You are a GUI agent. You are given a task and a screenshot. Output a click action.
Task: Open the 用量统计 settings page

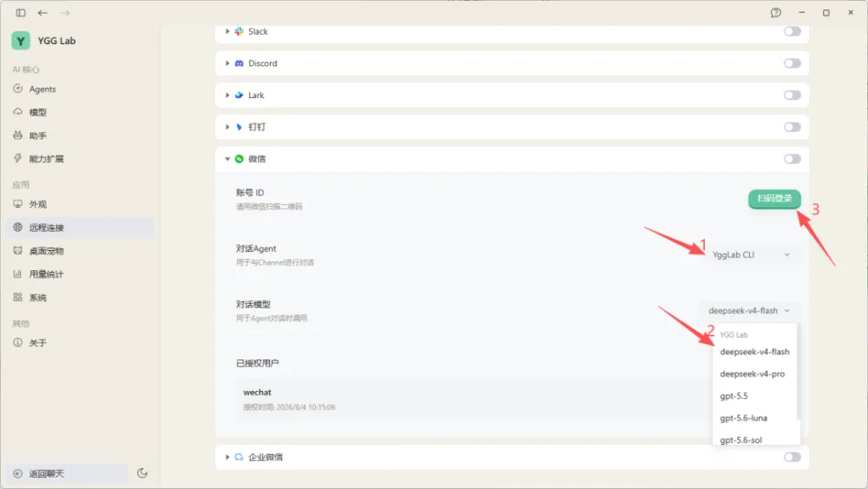(x=80, y=274)
